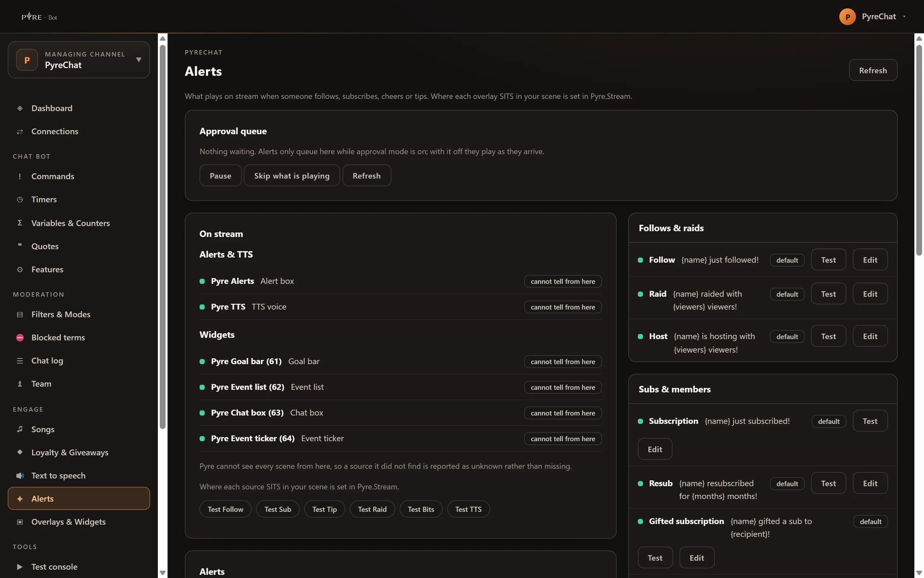Pause the approval queue
The height and width of the screenshot is (578, 924).
[220, 175]
